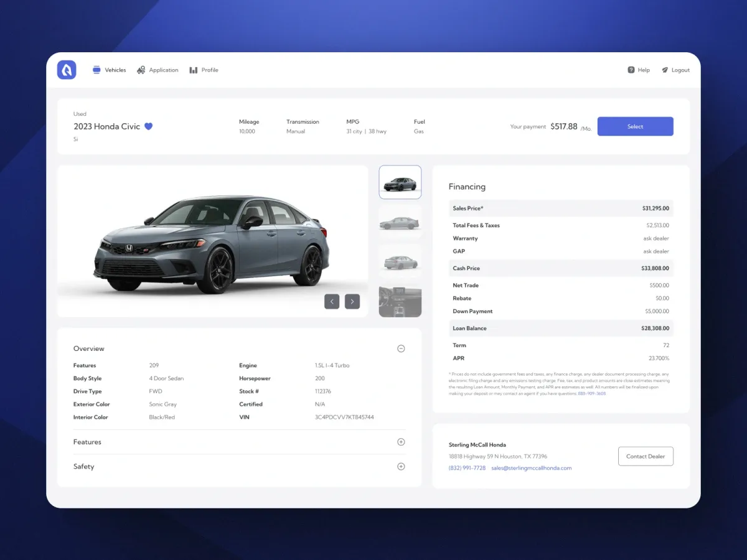Click the Term 72 value
This screenshot has height=560, width=747.
click(666, 345)
